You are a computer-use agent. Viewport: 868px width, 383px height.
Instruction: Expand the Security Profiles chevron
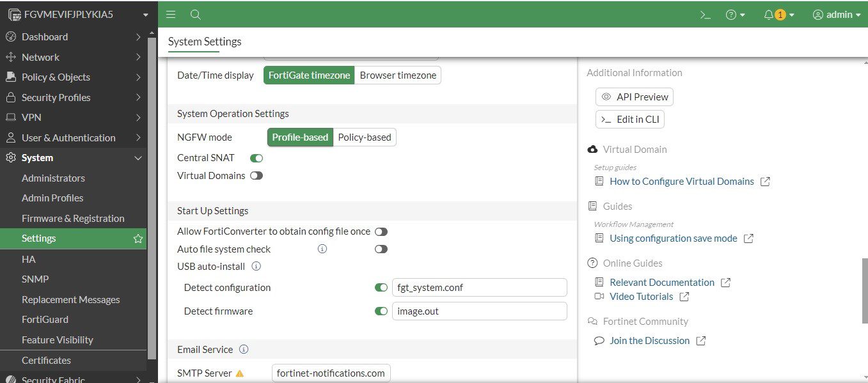point(138,97)
